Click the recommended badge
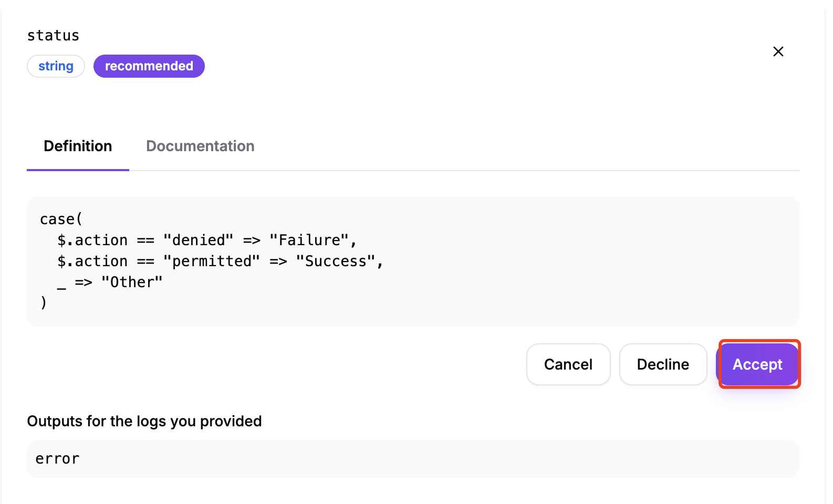Screen dimensions: 833x504 149,66
